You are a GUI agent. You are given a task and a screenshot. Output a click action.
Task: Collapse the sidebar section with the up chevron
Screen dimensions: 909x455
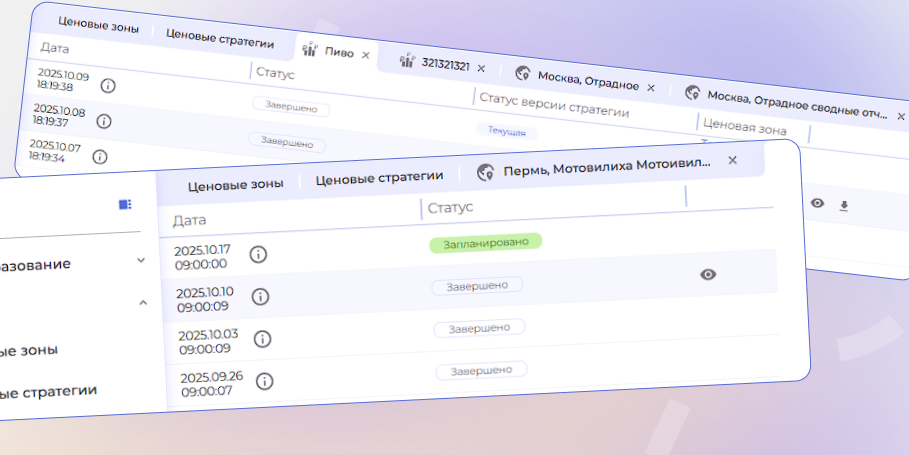[143, 303]
